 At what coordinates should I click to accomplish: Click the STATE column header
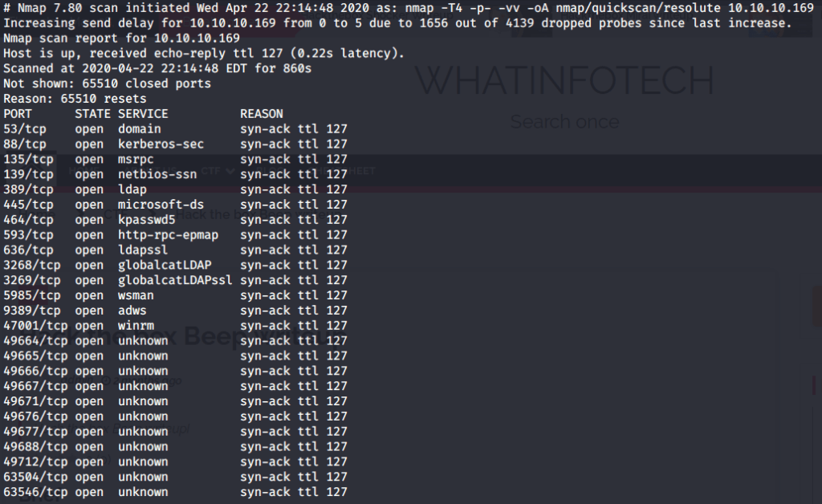pyautogui.click(x=92, y=114)
